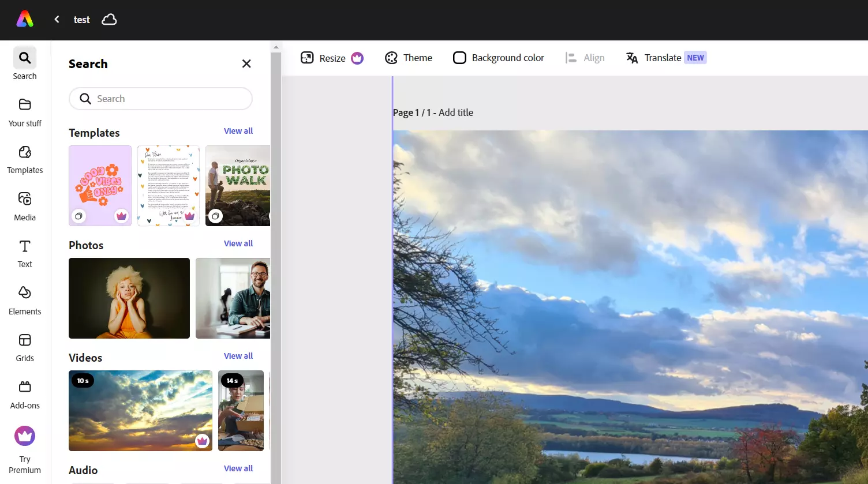
Task: Switch to Your stuff section
Action: (x=24, y=113)
